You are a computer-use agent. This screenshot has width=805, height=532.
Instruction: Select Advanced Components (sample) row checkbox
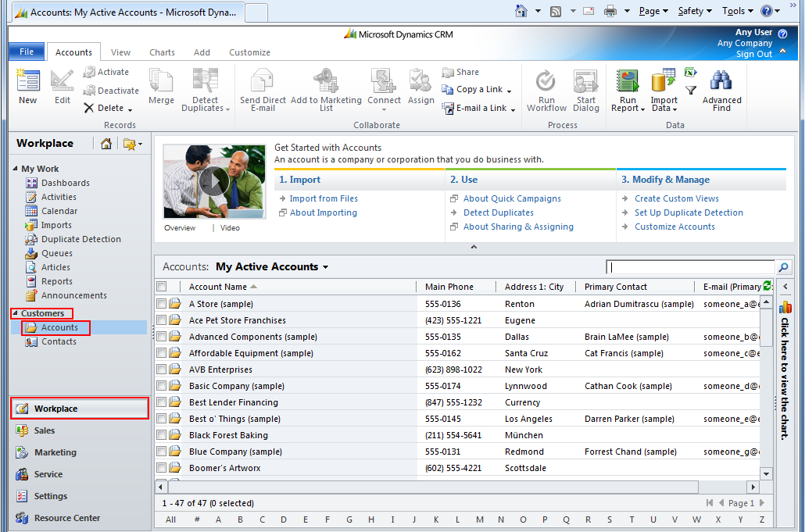coord(162,337)
